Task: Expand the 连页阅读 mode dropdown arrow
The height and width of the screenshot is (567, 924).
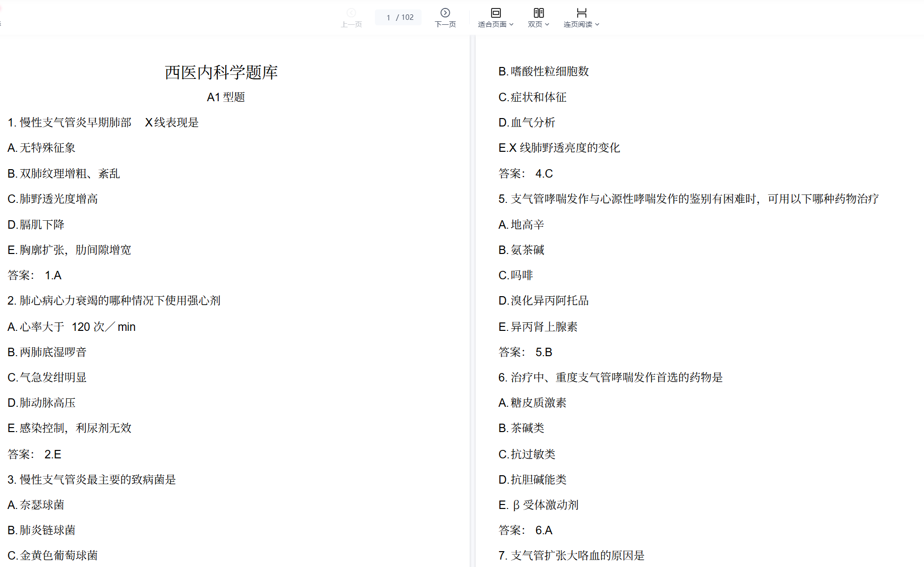Action: point(597,24)
